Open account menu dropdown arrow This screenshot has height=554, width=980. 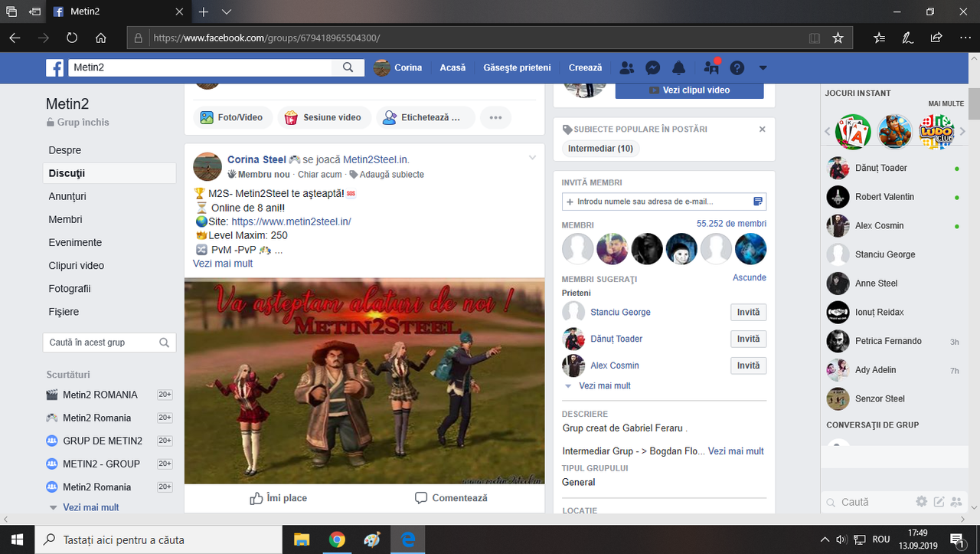click(763, 68)
